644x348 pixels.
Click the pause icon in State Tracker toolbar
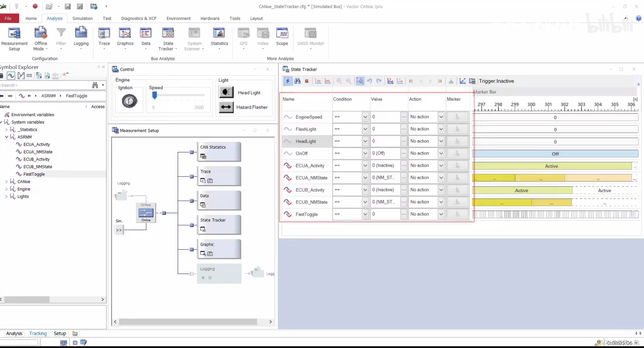coord(307,81)
